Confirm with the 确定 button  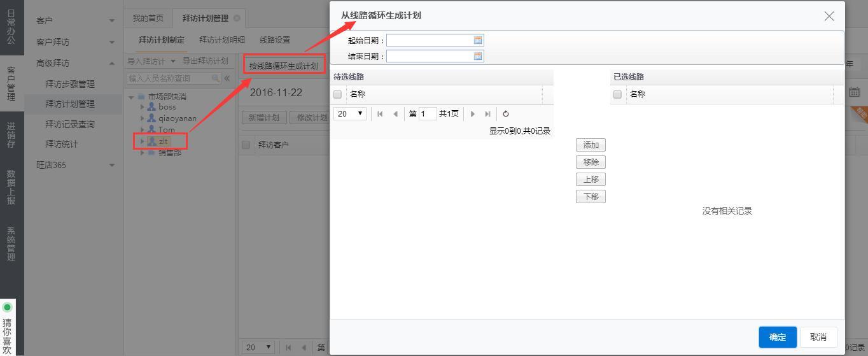click(777, 337)
